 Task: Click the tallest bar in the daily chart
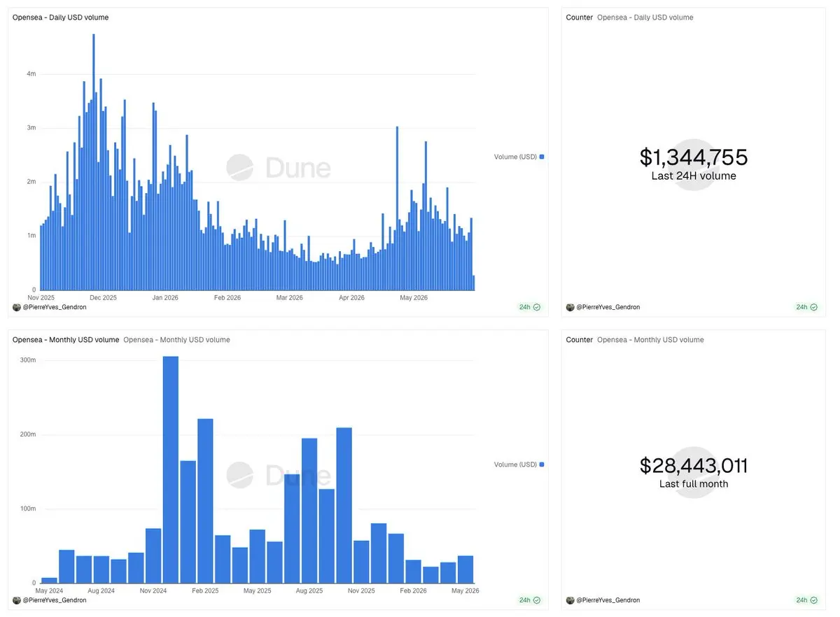coord(94,162)
